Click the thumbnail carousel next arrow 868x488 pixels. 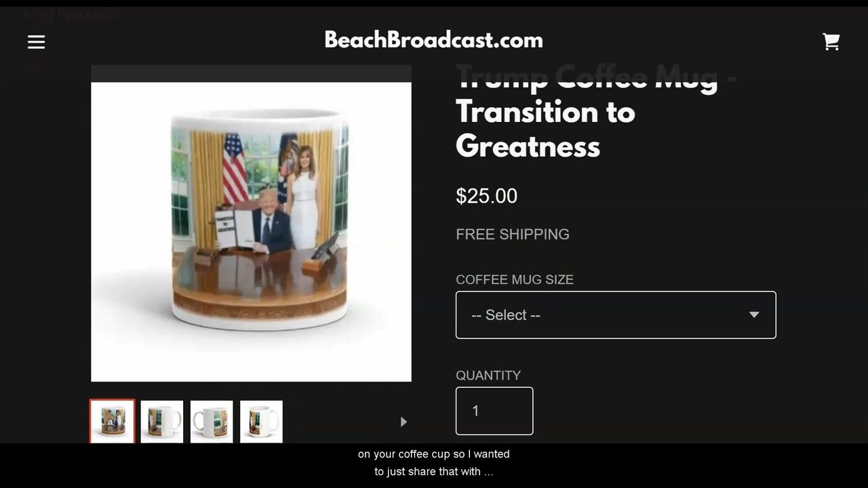[403, 422]
